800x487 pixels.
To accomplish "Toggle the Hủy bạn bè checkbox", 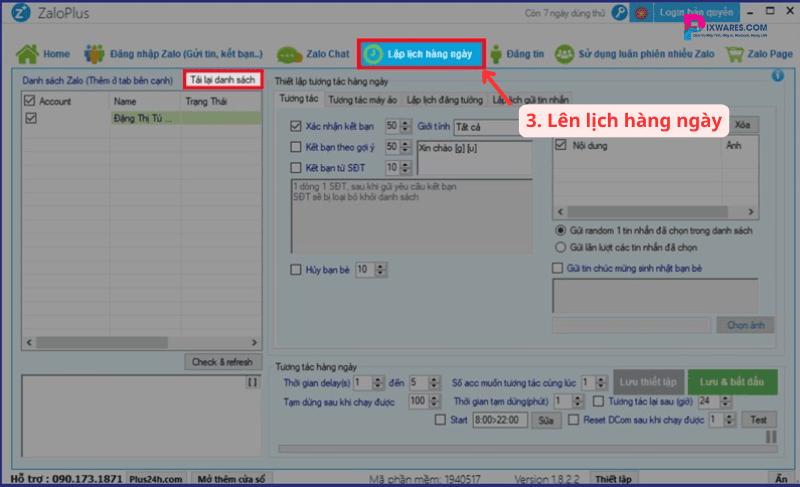I will [295, 269].
